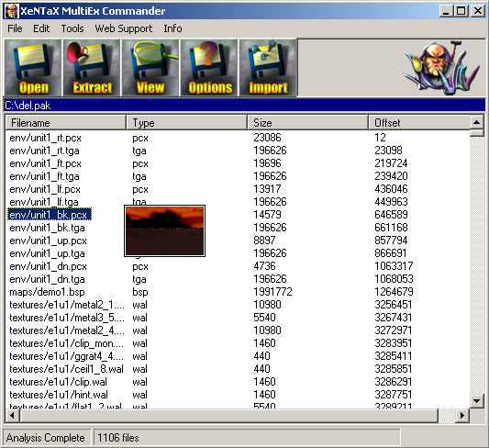Click the XeNTaX wizard logo image

coord(443,67)
